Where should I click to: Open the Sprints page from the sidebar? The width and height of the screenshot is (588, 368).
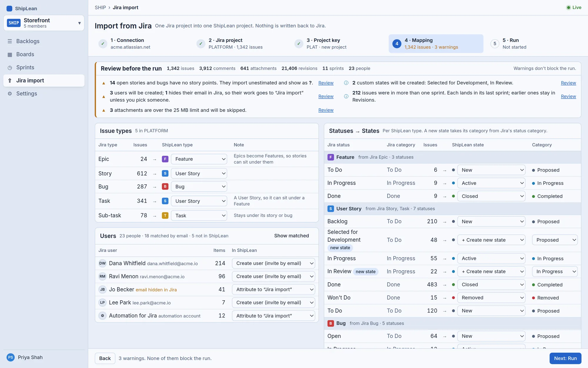coord(44,68)
